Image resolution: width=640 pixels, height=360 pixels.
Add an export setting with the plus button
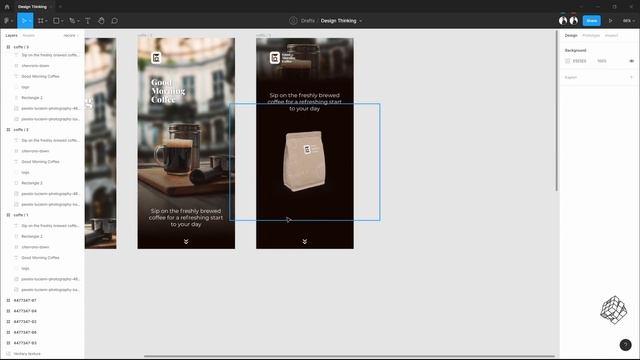(631, 77)
